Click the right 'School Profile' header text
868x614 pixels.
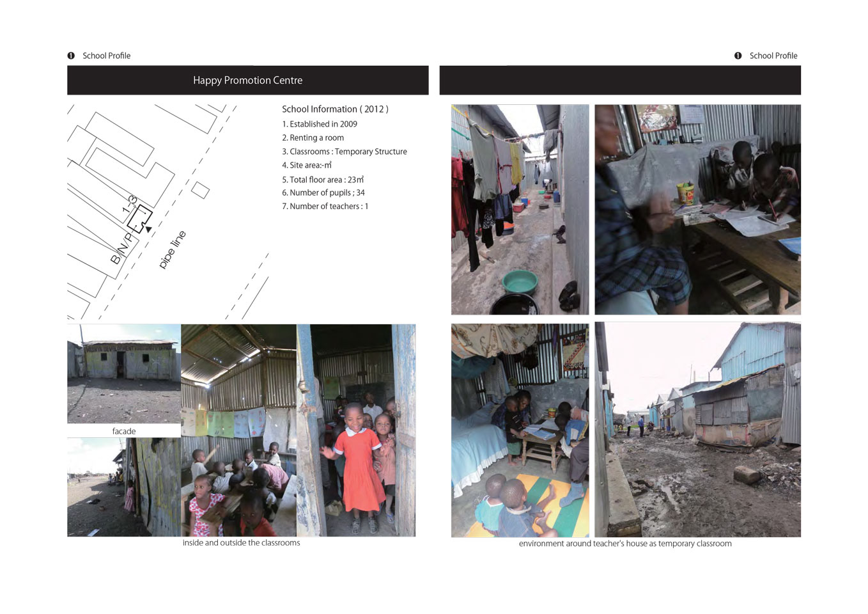click(x=773, y=56)
